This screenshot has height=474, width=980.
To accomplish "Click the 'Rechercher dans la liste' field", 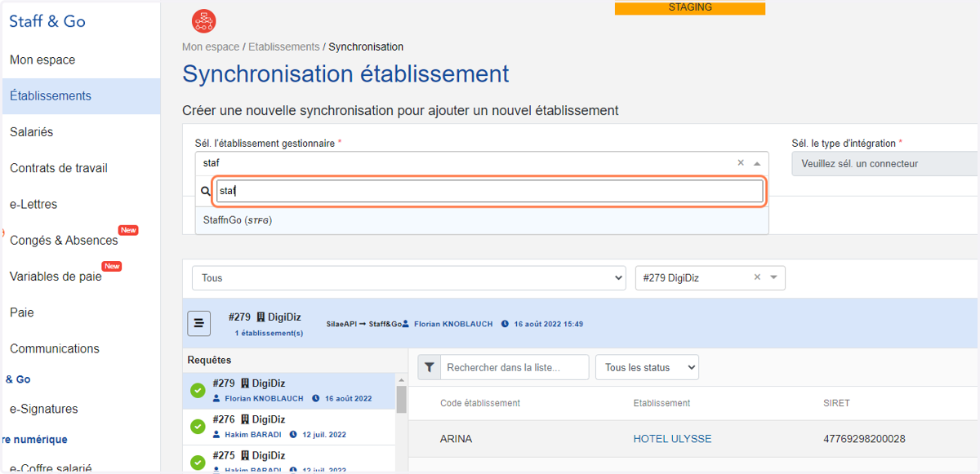I will [x=514, y=367].
